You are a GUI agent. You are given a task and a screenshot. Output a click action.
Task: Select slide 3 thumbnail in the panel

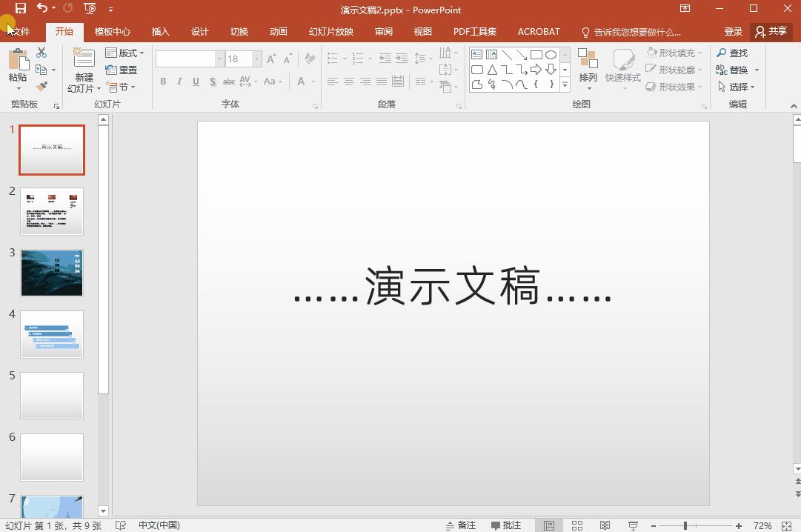point(52,273)
